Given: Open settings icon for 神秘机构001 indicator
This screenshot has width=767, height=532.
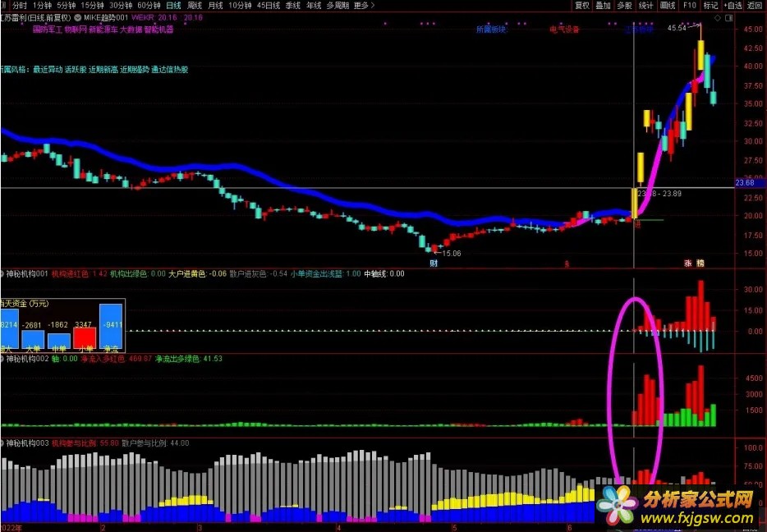Looking at the screenshot, I should 2,274.
